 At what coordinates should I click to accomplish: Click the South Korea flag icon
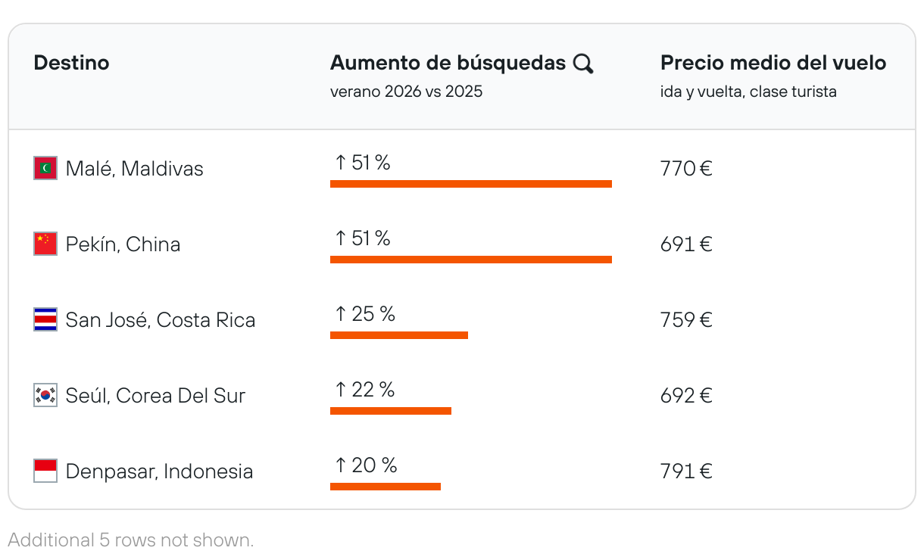tap(45, 395)
